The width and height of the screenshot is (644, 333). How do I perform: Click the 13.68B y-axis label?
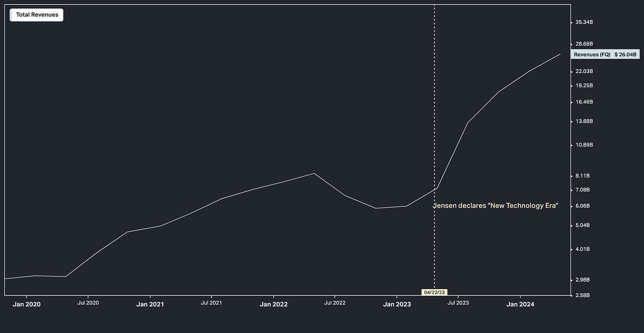[584, 121]
